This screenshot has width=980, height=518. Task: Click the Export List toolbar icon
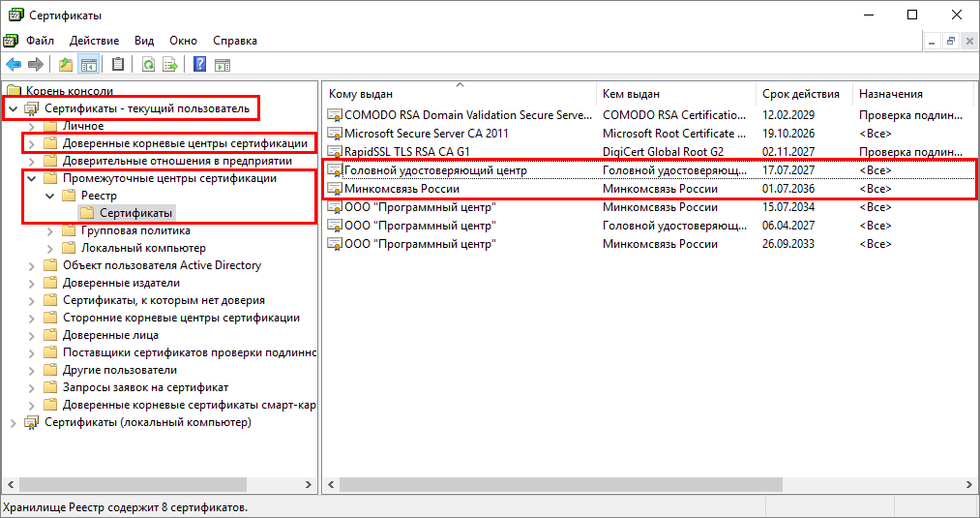[170, 65]
